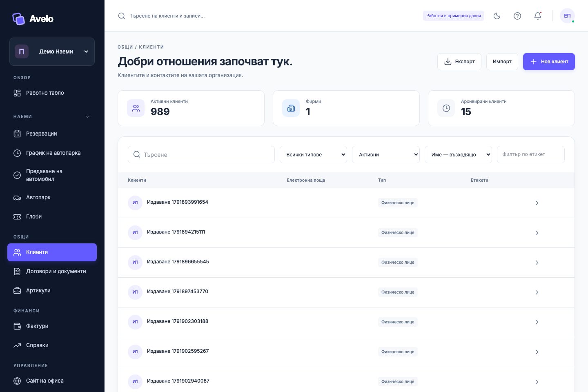
Task: Open client Издаване 1791902940087
Action: coord(178,381)
